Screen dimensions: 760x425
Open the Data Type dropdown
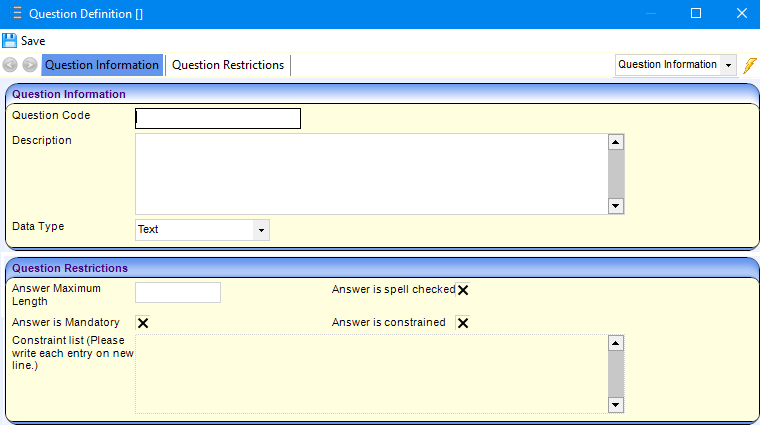(261, 230)
